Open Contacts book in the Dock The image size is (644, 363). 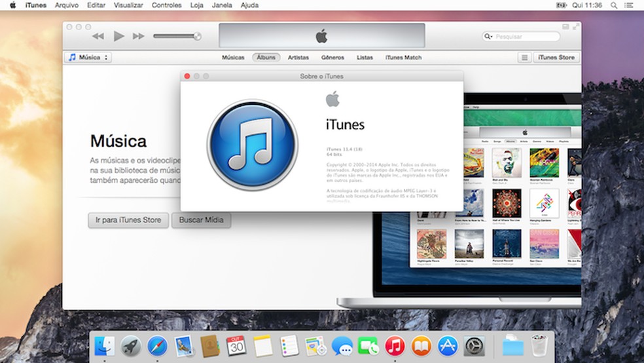point(210,346)
